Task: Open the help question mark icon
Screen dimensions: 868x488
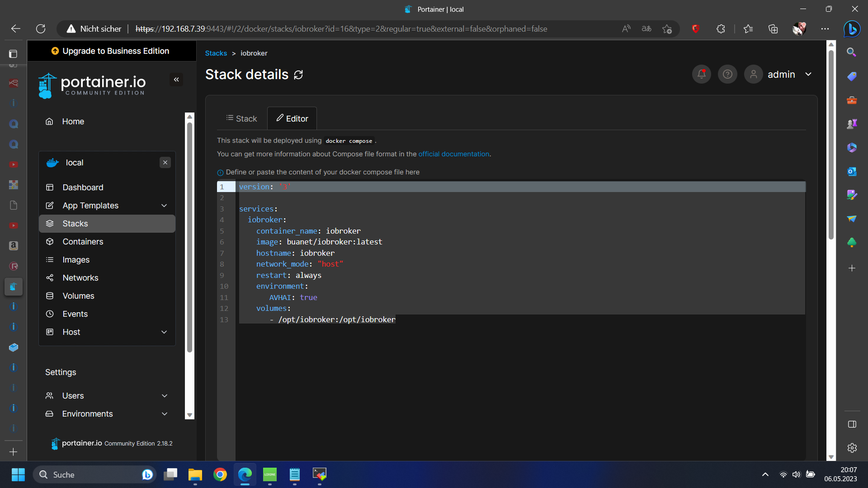Action: click(727, 74)
